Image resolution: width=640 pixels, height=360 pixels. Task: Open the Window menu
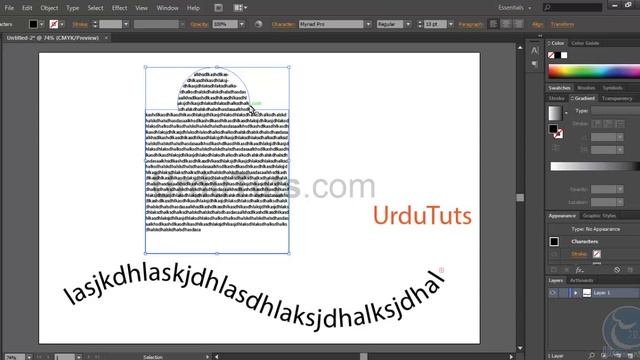pyautogui.click(x=167, y=8)
